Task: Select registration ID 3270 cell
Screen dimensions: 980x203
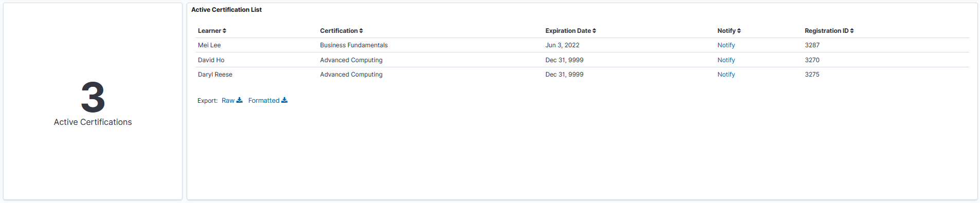Action: [812, 60]
